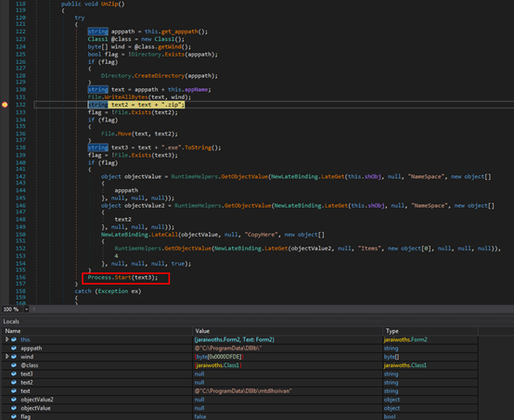Follow appName field on line 130

click(196, 89)
